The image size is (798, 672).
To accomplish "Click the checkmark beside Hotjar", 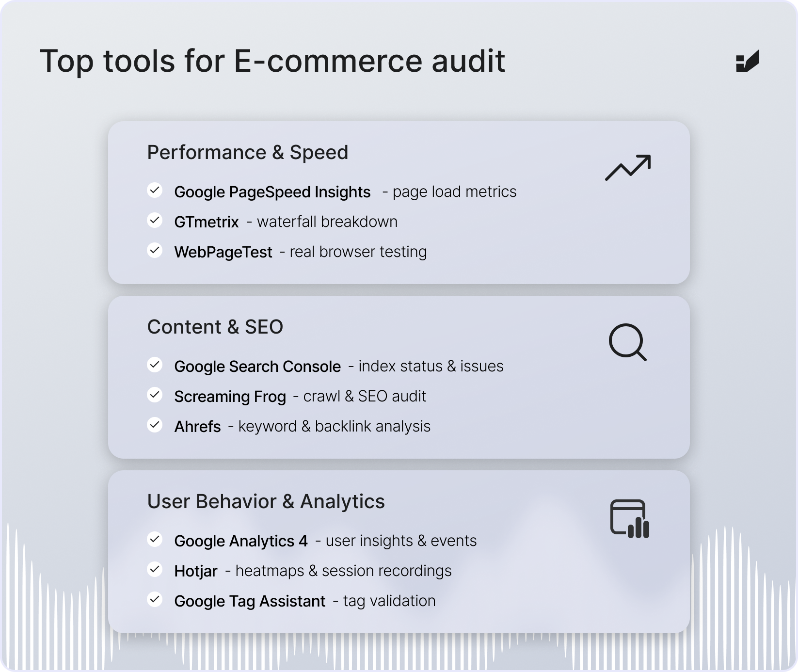I will [155, 570].
